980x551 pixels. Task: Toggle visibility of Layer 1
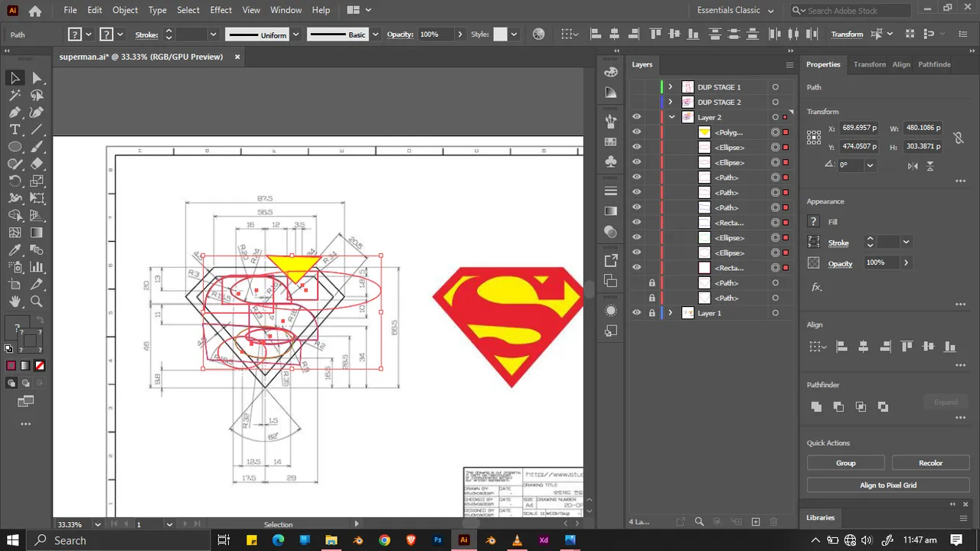coord(636,313)
